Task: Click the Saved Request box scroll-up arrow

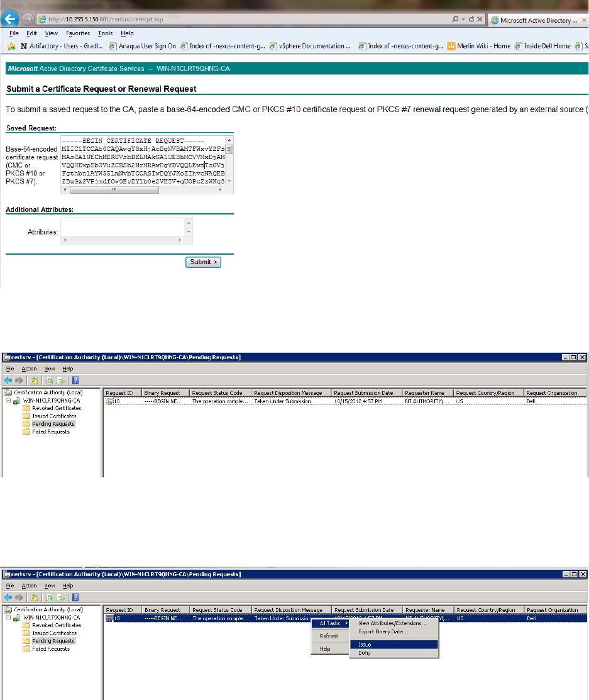Action: coord(229,140)
